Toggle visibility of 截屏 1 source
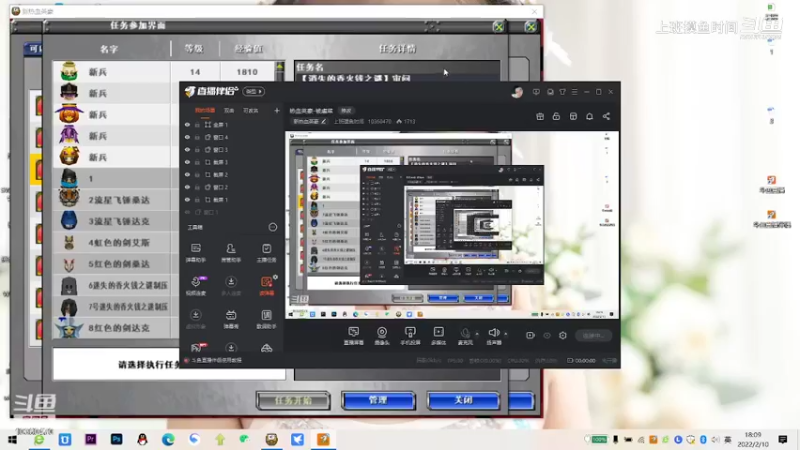Viewport: 800px width, 450px height. pyautogui.click(x=187, y=199)
